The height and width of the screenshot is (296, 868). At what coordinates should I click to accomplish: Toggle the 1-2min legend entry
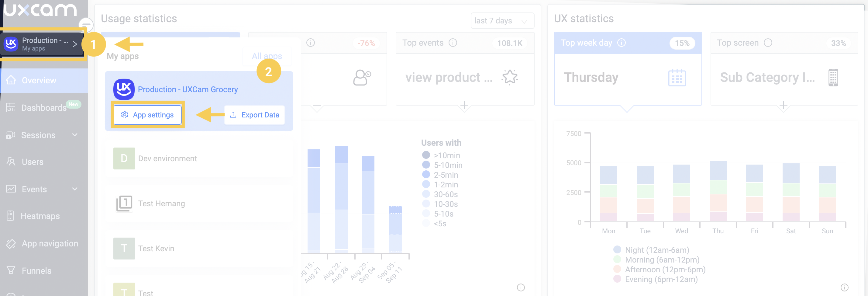click(440, 184)
